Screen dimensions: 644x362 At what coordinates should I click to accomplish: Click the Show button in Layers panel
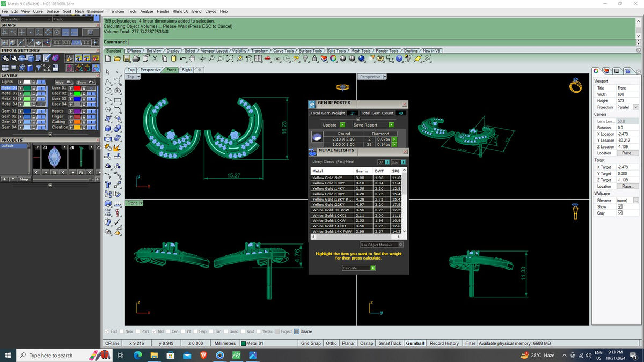click(x=86, y=82)
